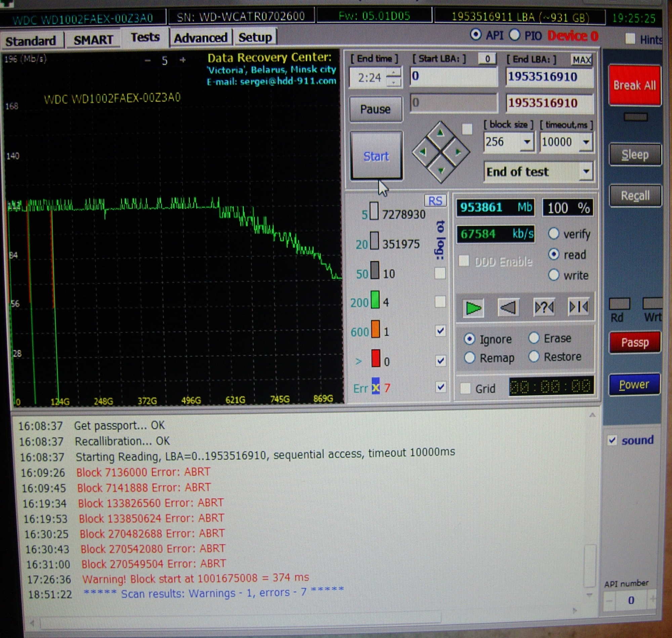672x638 pixels.
Task: Click the random access '?' scan icon
Action: click(x=544, y=307)
